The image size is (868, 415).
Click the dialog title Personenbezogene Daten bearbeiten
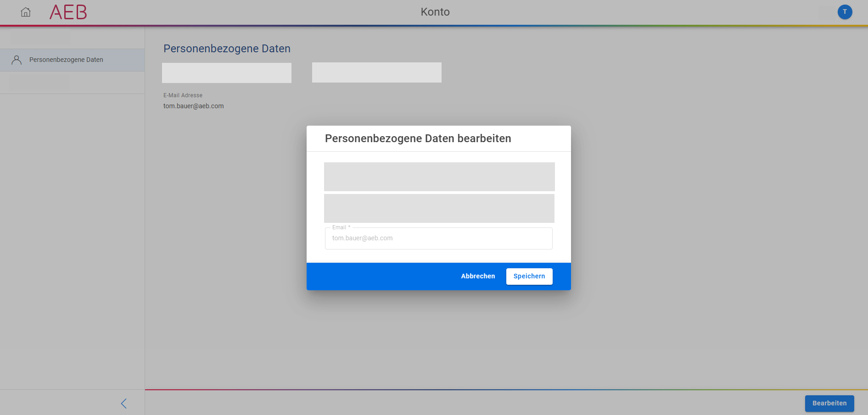tap(418, 138)
